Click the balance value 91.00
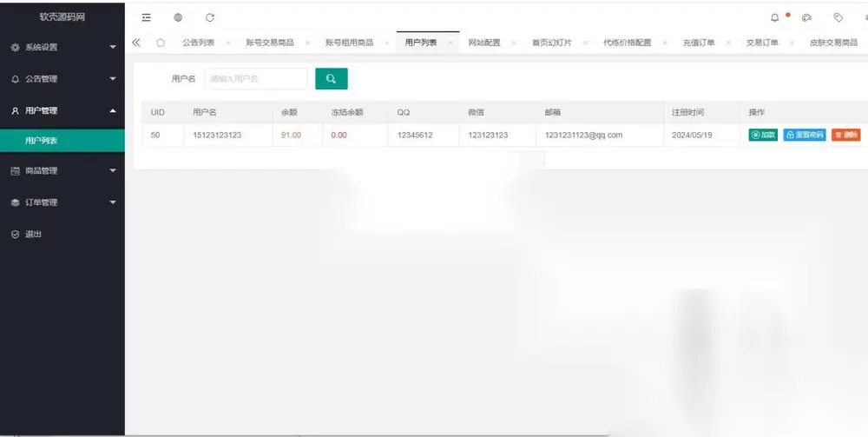 [x=291, y=135]
